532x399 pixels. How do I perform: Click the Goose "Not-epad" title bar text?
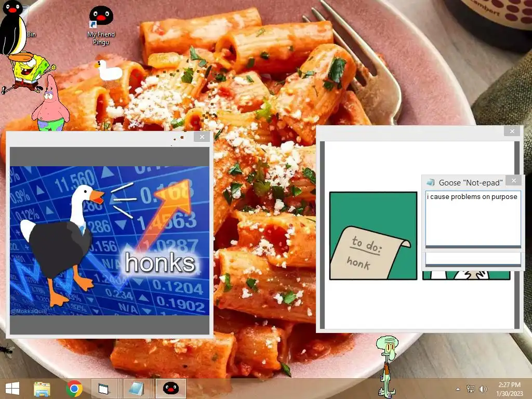[471, 182]
